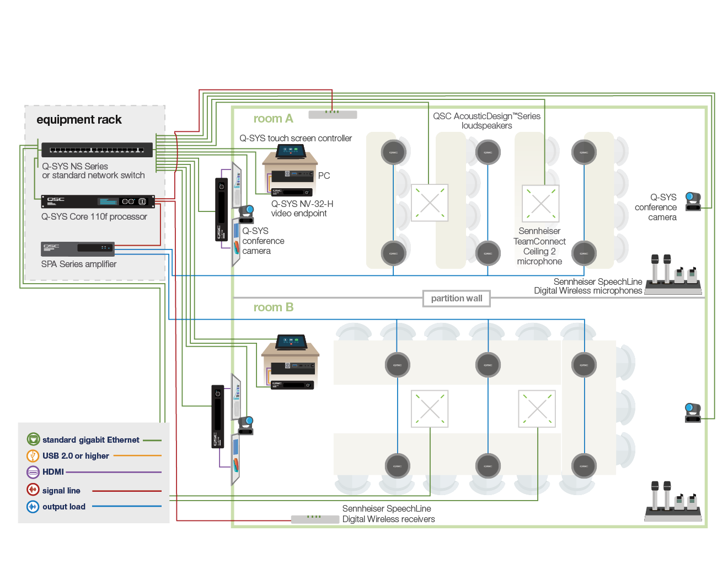
Task: Click the room A label
Action: [x=273, y=119]
